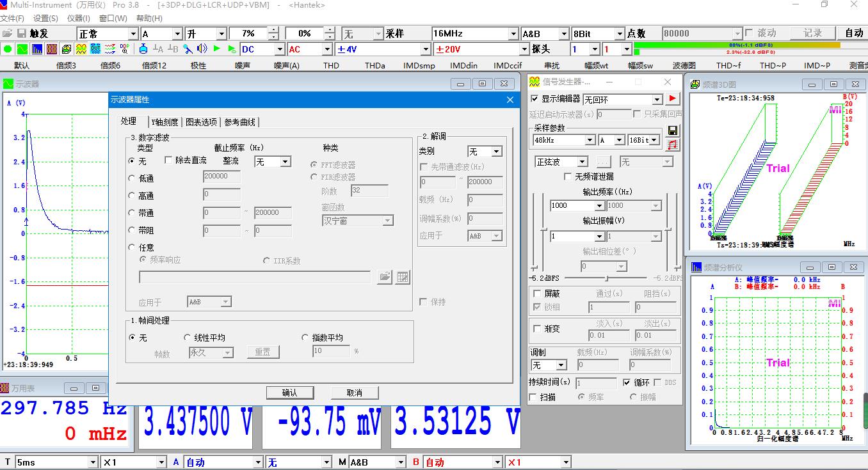Open the DDP viewer with magnifier icon
868x470 pixels.
tap(124, 49)
